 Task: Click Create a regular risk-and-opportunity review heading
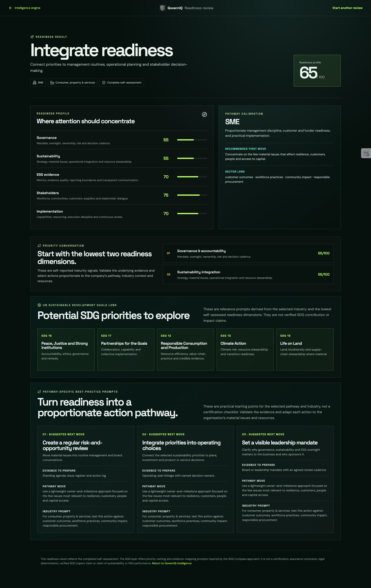coord(72,445)
